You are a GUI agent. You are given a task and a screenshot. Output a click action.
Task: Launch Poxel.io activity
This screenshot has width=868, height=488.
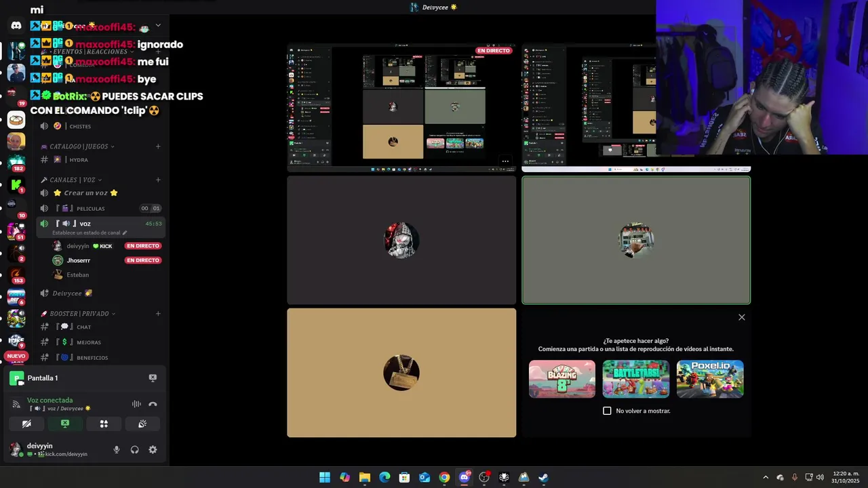pyautogui.click(x=710, y=379)
